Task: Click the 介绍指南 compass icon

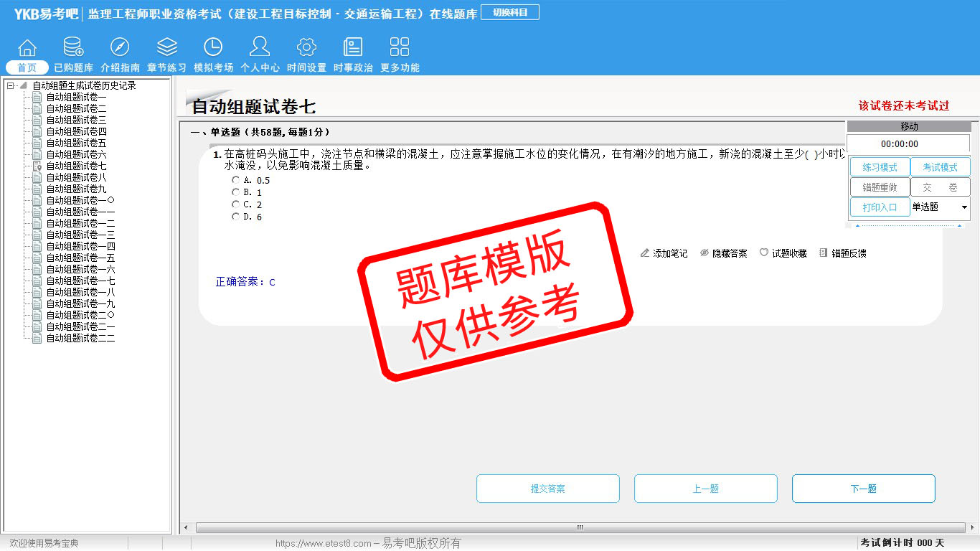Action: point(120,47)
